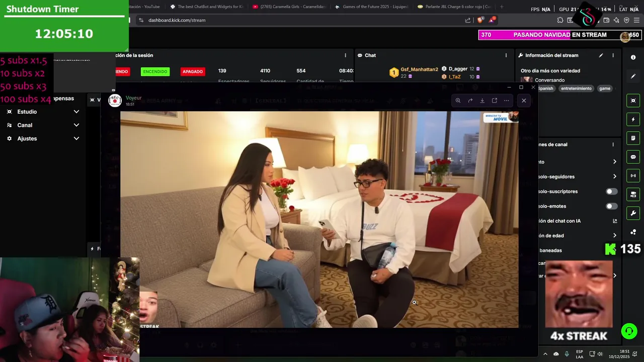Screen dimensions: 644x362
Task: Forward the image using the share arrow
Action: (x=470, y=101)
